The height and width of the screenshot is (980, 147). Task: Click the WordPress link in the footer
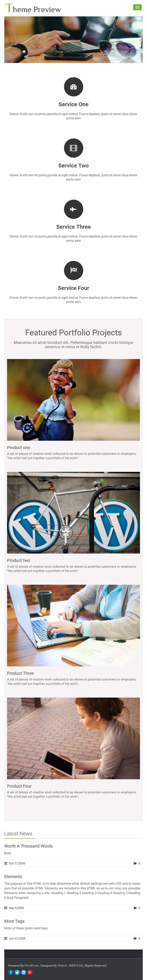32,965
